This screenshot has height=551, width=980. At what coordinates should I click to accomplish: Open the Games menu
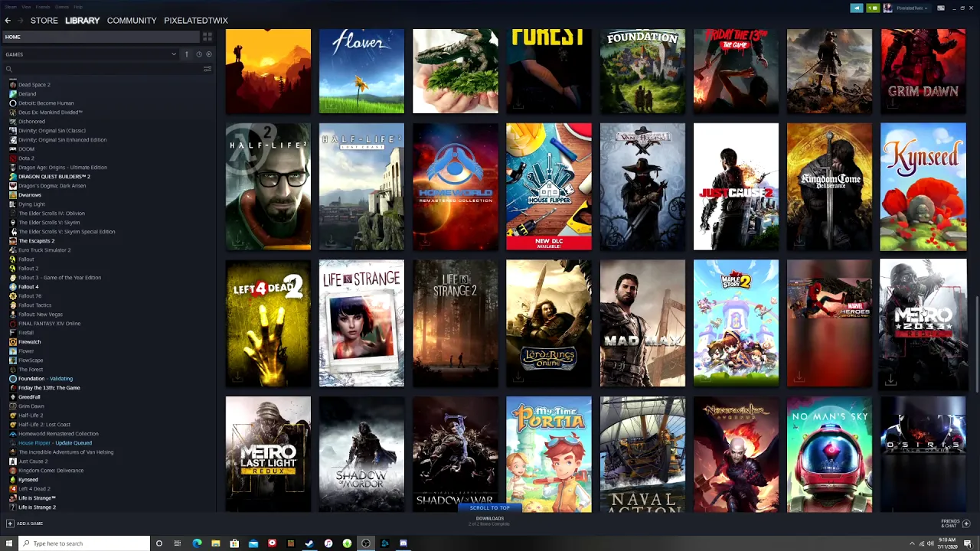(x=62, y=7)
